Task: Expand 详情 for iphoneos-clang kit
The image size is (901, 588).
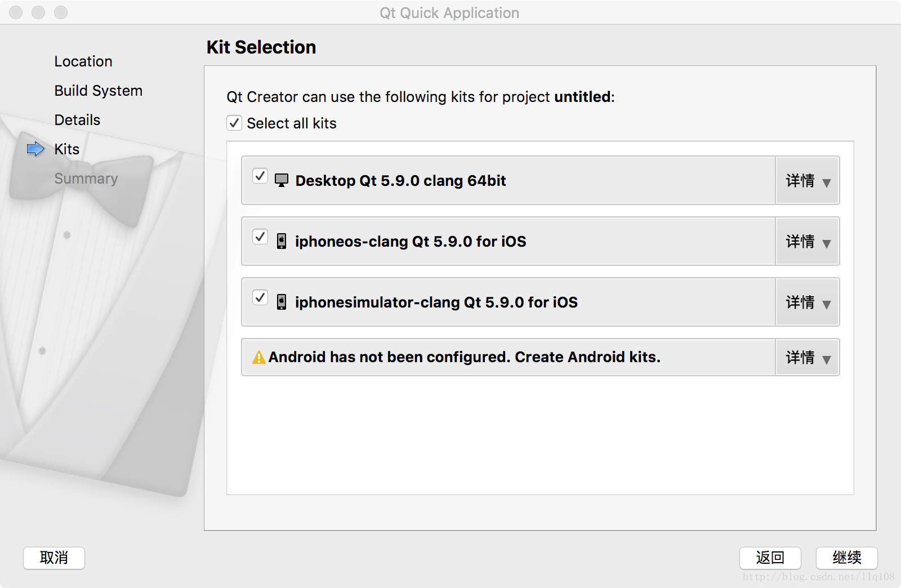Action: point(808,241)
